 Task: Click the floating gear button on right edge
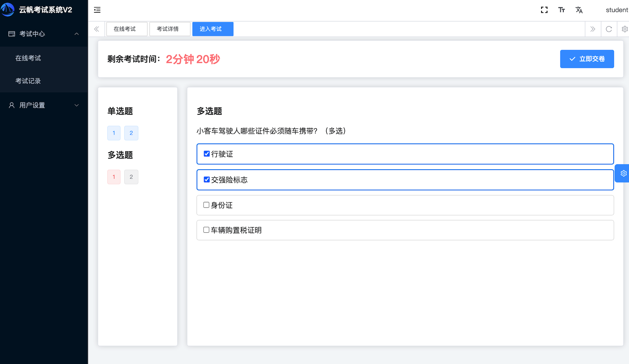tap(623, 173)
